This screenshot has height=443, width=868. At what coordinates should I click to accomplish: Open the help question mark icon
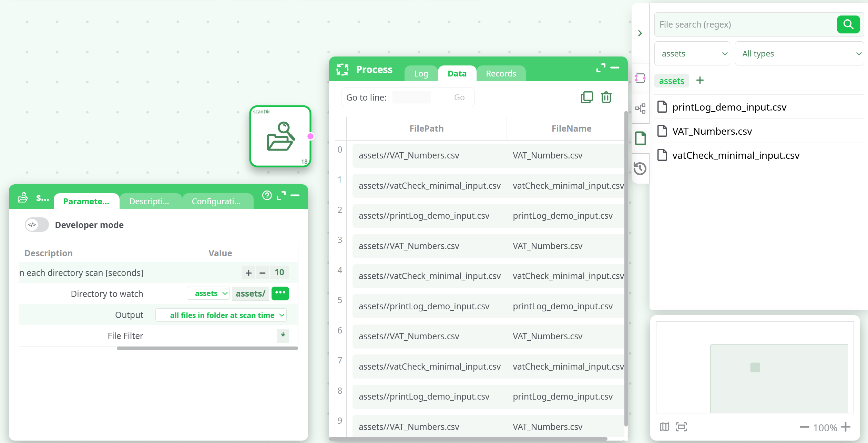(x=267, y=195)
